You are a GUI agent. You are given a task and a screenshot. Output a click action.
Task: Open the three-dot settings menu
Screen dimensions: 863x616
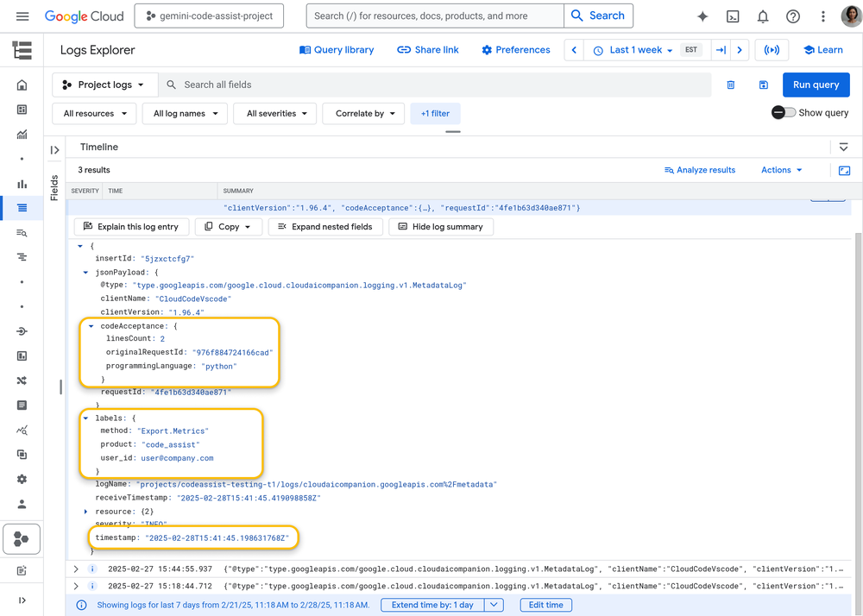point(822,16)
